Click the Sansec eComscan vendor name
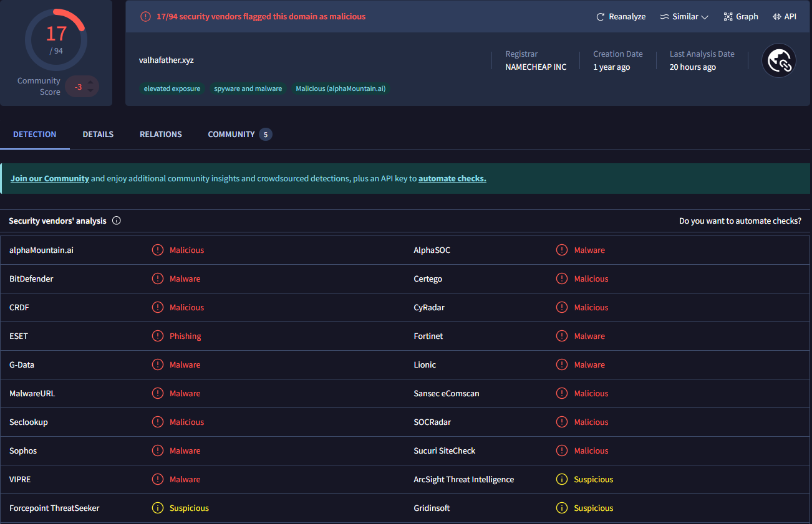This screenshot has height=524, width=812. (x=447, y=393)
